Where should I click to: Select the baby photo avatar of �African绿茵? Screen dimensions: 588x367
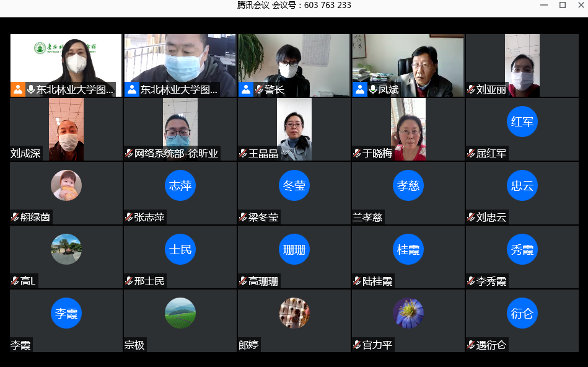click(x=66, y=185)
